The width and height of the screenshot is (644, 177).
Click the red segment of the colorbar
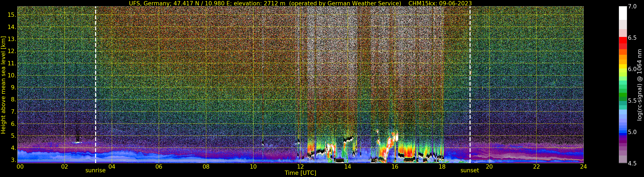(x=623, y=40)
